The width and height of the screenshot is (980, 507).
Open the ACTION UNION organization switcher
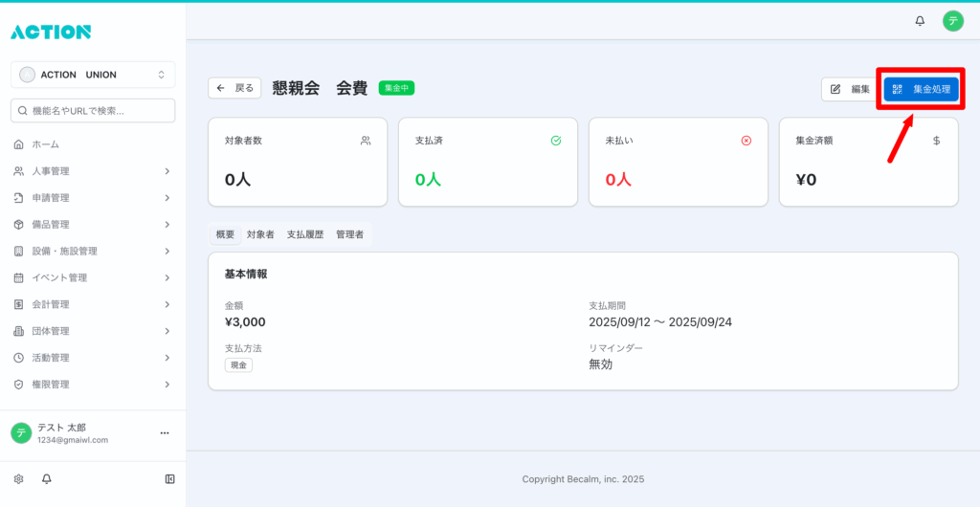pyautogui.click(x=93, y=75)
